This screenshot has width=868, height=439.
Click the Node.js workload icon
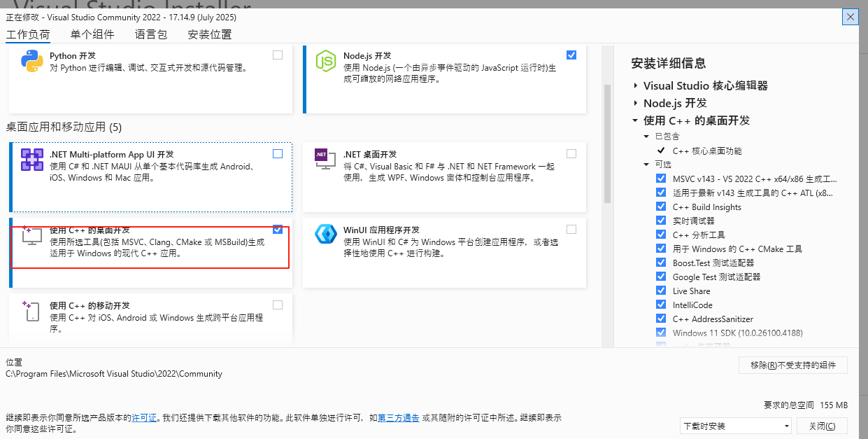pos(326,62)
